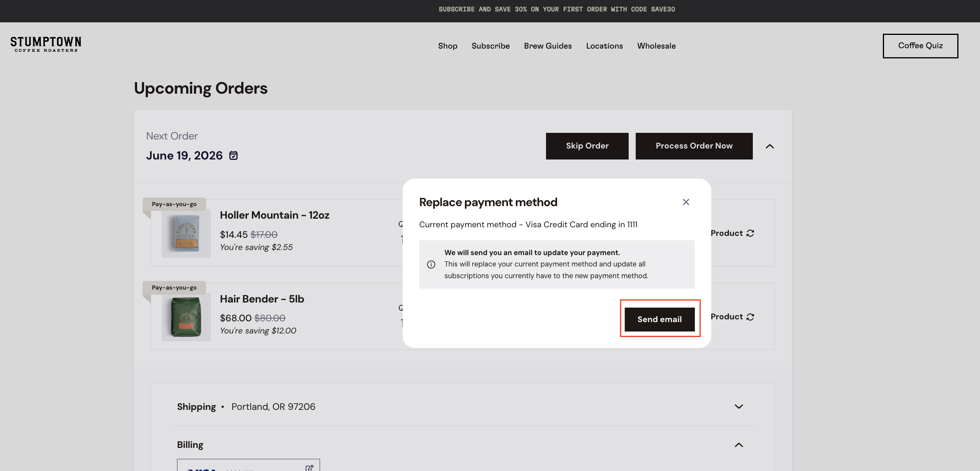Collapse the Billing section chevron
980x471 pixels.
tap(739, 445)
